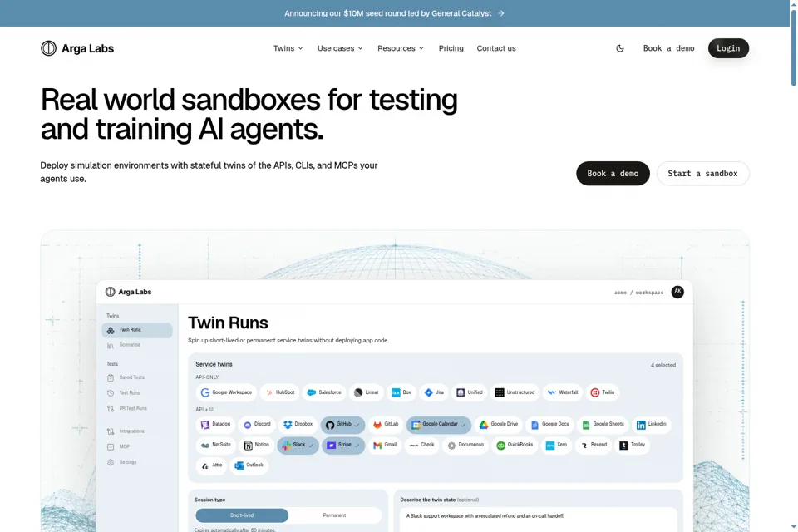Viewport: 798px width, 532px height.
Task: Select the Xero twin chip
Action: [x=556, y=446]
